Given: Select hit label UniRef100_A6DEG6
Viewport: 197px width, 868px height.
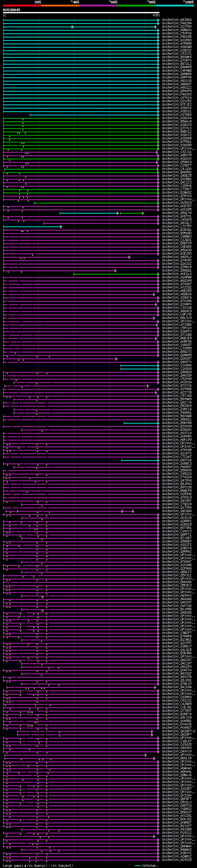Looking at the screenshot, I should [176, 294].
